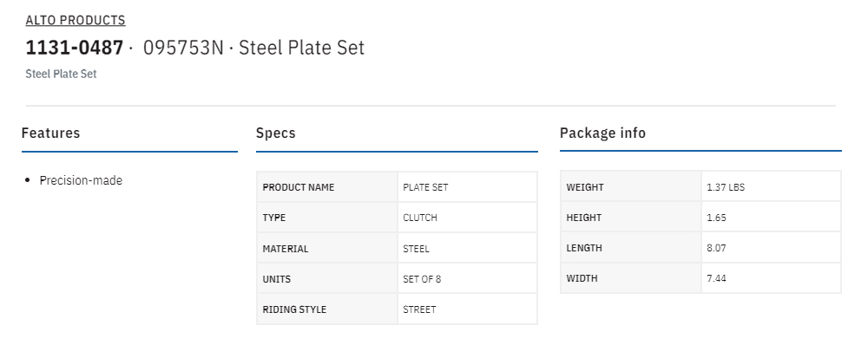Image resolution: width=868 pixels, height=345 pixels.
Task: Select the Features section heading
Action: (51, 133)
